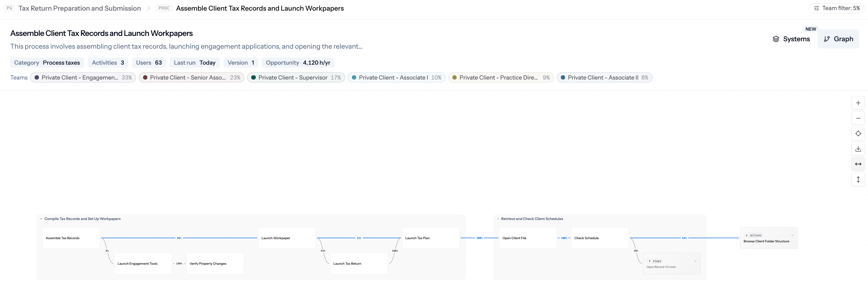Click the 83% edge label
868x290 pixels.
point(323,251)
